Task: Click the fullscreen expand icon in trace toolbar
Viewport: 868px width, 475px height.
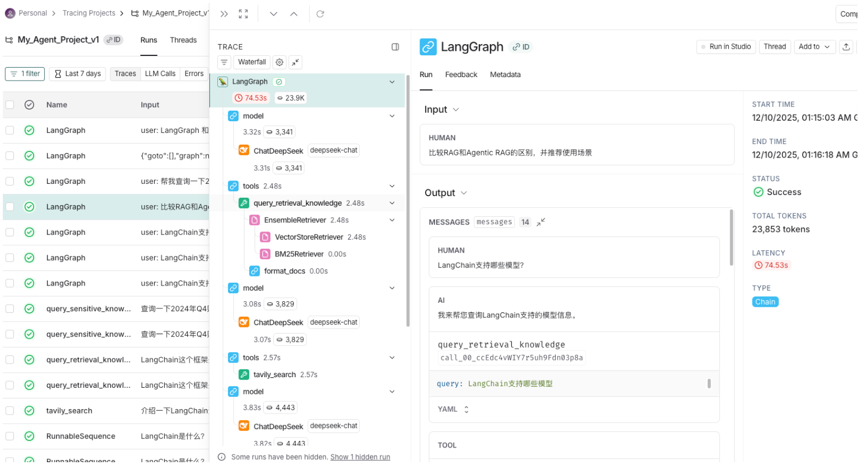Action: 243,14
